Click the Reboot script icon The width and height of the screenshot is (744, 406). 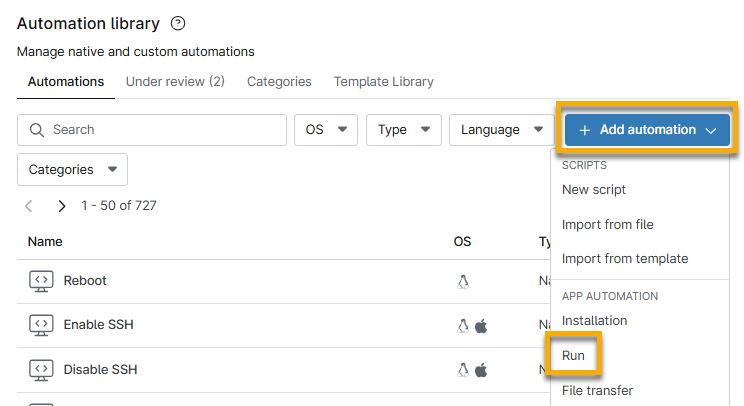[x=41, y=281]
